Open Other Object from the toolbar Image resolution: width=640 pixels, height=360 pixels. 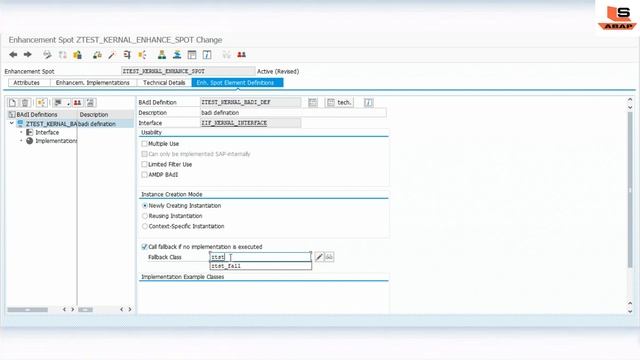click(x=77, y=55)
